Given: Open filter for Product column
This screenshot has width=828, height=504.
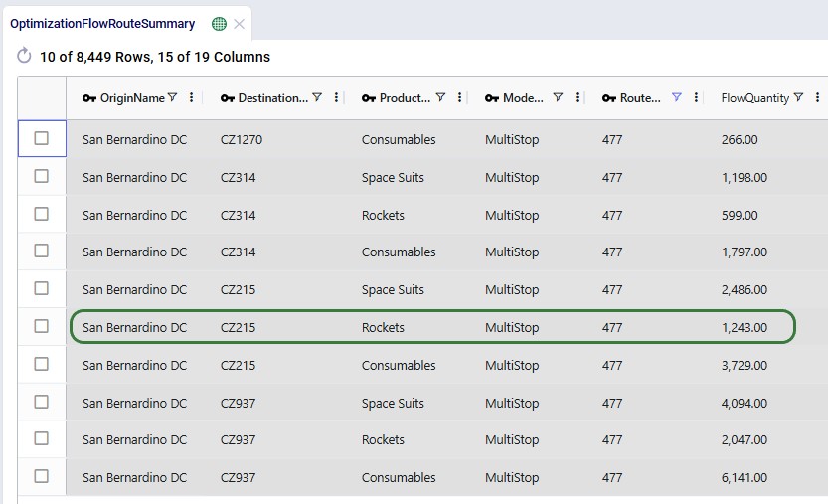Looking at the screenshot, I should (x=440, y=97).
